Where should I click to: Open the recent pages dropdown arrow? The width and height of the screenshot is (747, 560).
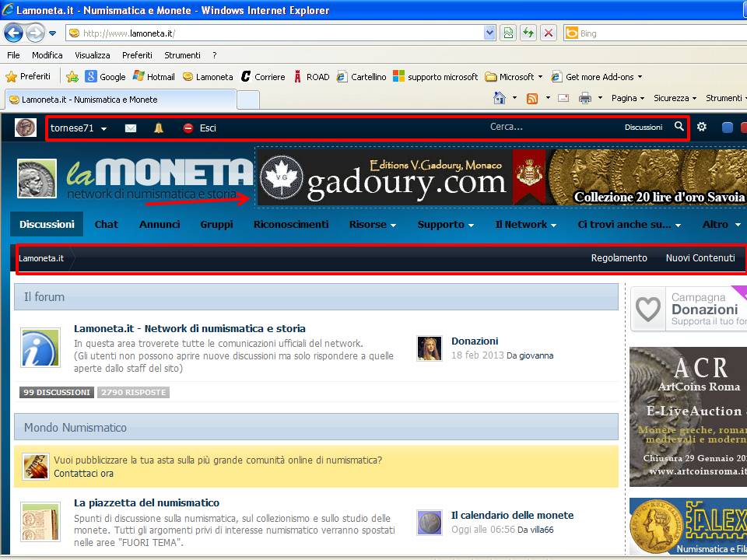tap(52, 33)
